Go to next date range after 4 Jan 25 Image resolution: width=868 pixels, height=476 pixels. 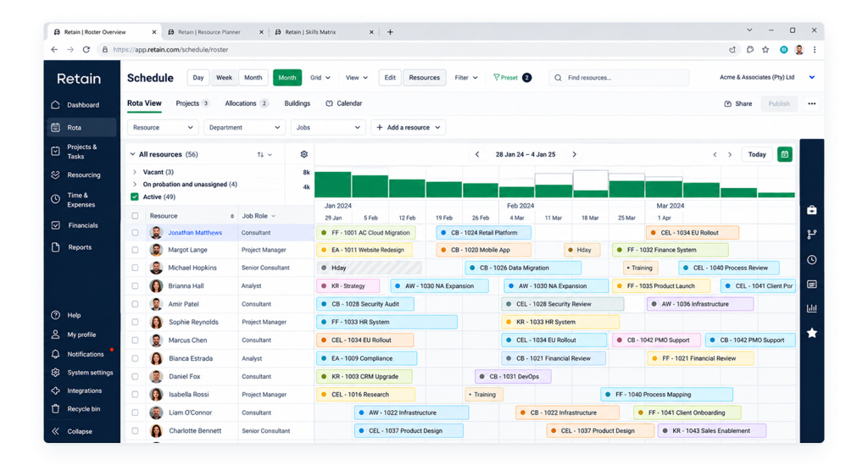[x=574, y=154]
